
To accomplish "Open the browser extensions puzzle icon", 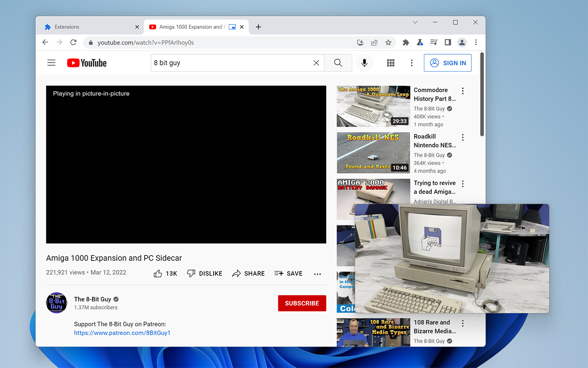I will click(406, 42).
